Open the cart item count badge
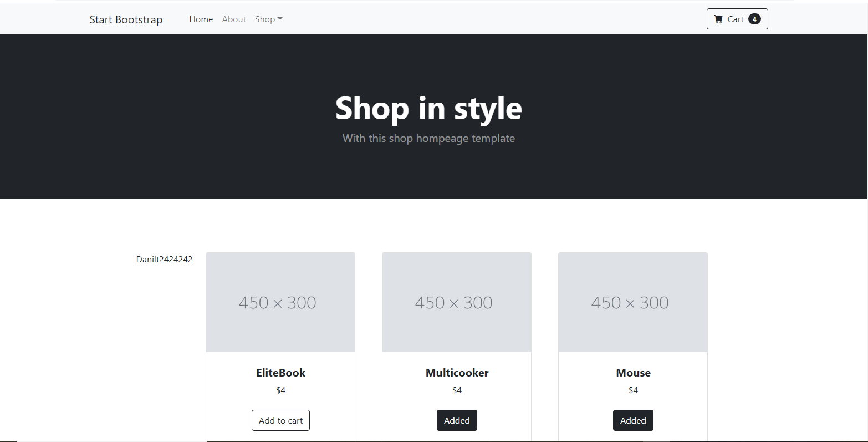The width and height of the screenshot is (868, 442). pos(754,18)
